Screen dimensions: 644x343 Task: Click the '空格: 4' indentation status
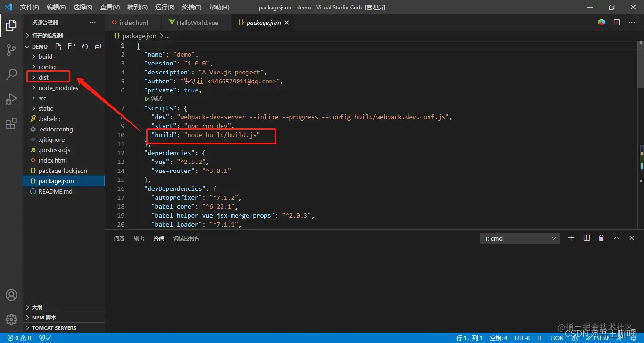pyautogui.click(x=498, y=338)
